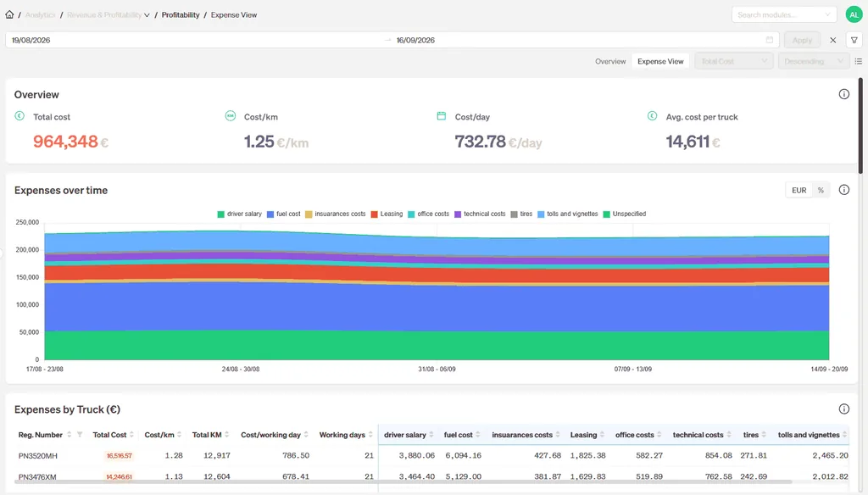Sort by the Reg. Number column arrows

click(x=70, y=435)
